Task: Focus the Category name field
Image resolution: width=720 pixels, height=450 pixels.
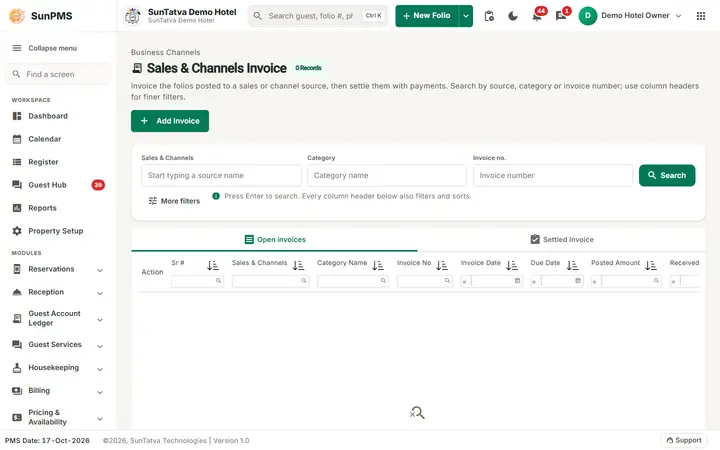Action: pos(387,175)
